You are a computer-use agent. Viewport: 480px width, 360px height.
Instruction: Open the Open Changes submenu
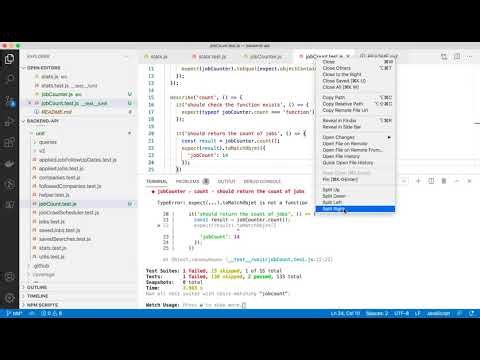point(355,137)
